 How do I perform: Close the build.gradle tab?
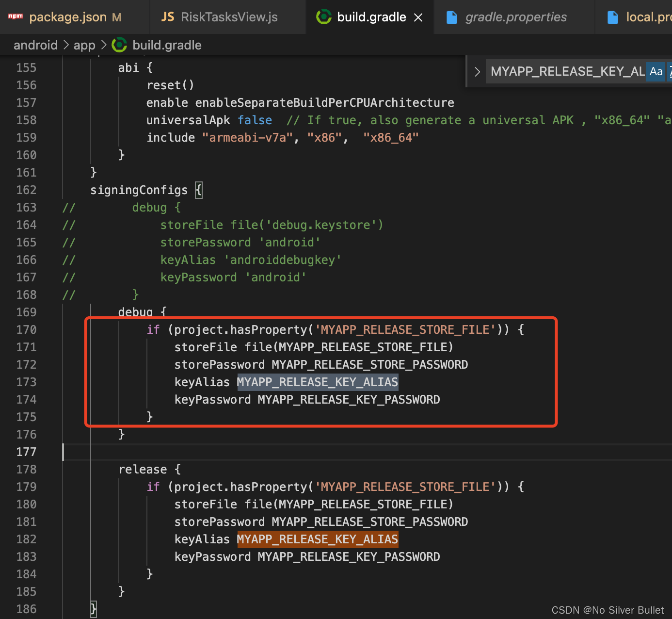tap(418, 16)
